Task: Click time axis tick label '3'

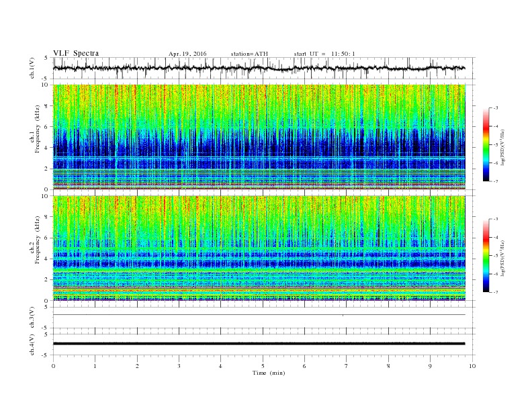Action: (x=179, y=366)
